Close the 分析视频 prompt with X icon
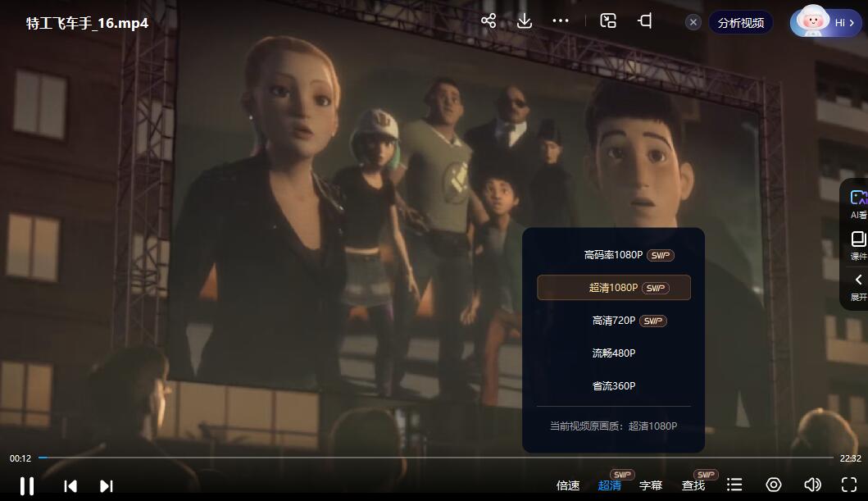This screenshot has height=501, width=868. click(x=693, y=23)
